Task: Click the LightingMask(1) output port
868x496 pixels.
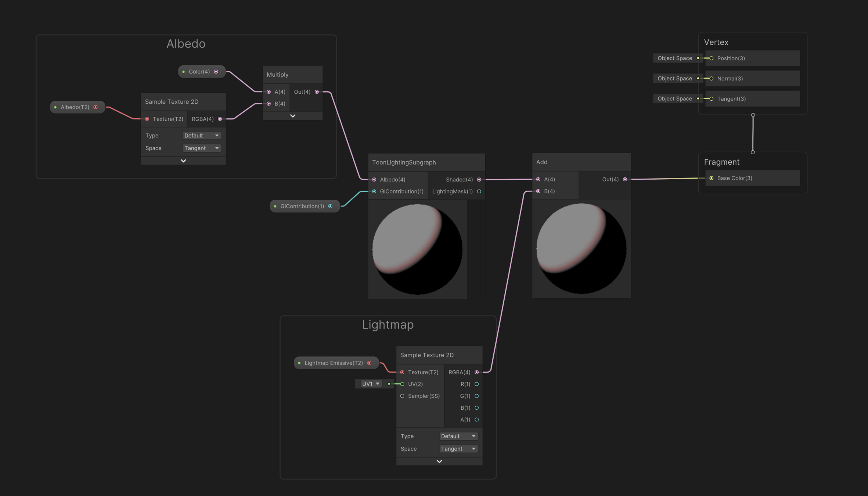Action: tap(479, 191)
